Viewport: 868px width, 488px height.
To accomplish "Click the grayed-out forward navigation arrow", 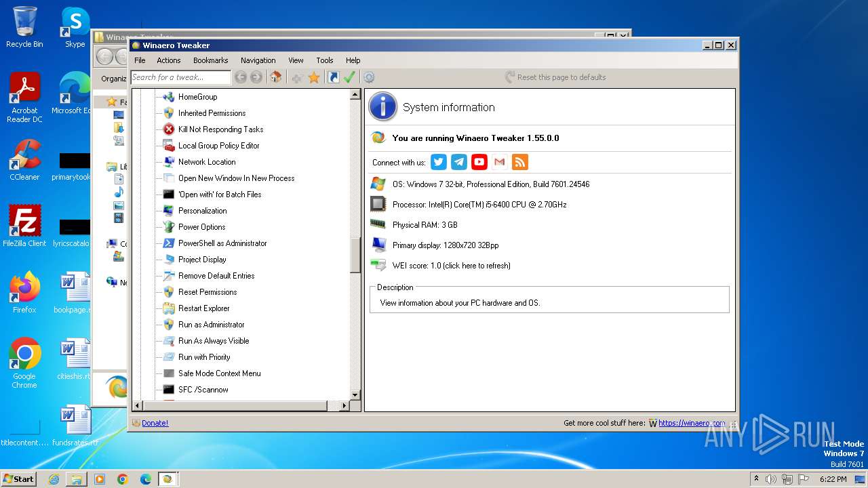I will pyautogui.click(x=256, y=77).
